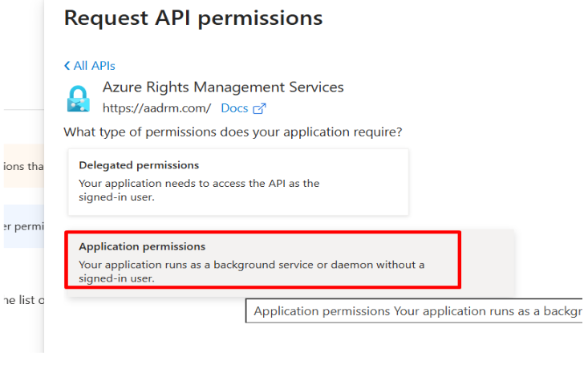Click the back chevron beside All APIs

pos(67,66)
